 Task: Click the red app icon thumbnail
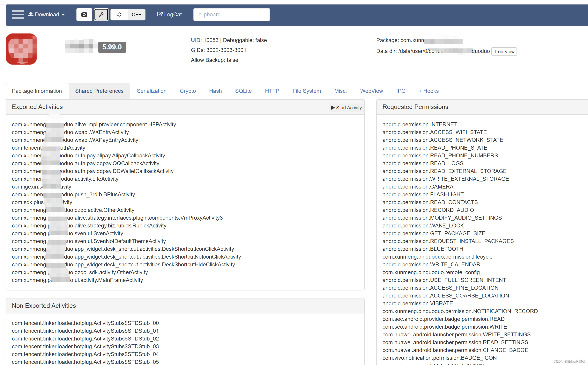[21, 49]
